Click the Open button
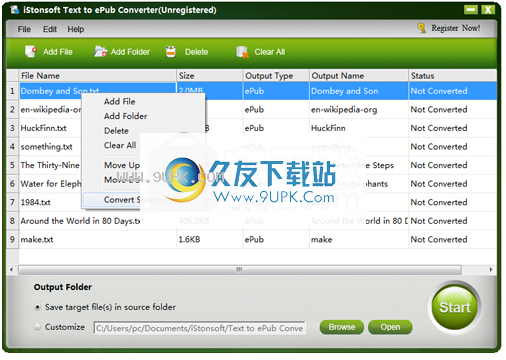Viewport: 506px width, 360px height. tap(390, 327)
